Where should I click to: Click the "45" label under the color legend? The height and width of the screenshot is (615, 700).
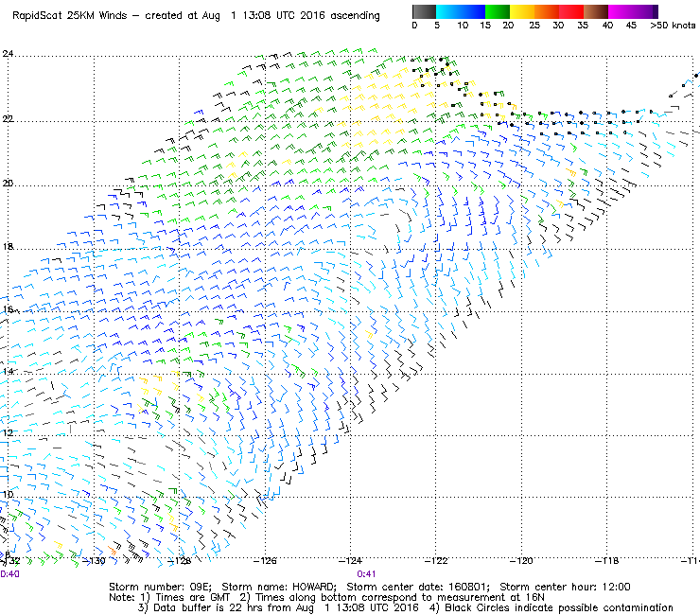click(x=631, y=26)
